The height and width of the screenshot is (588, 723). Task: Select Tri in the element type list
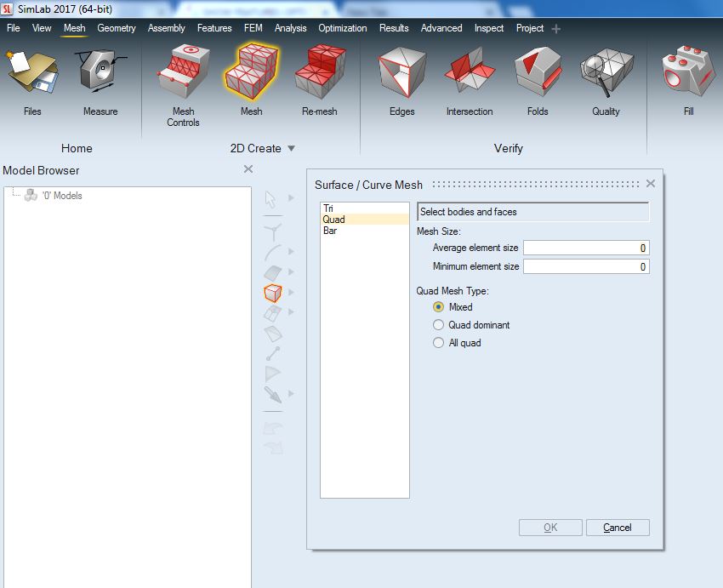point(364,208)
